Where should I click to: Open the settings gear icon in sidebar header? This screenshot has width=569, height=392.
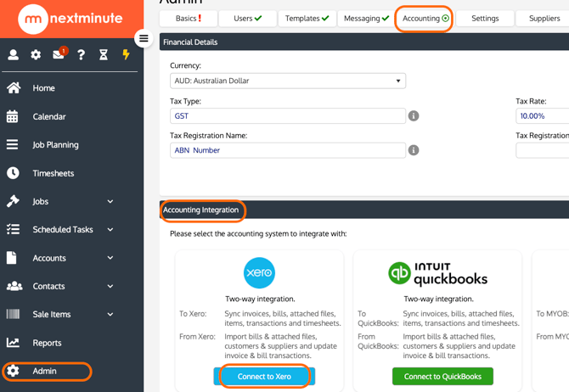(x=36, y=54)
